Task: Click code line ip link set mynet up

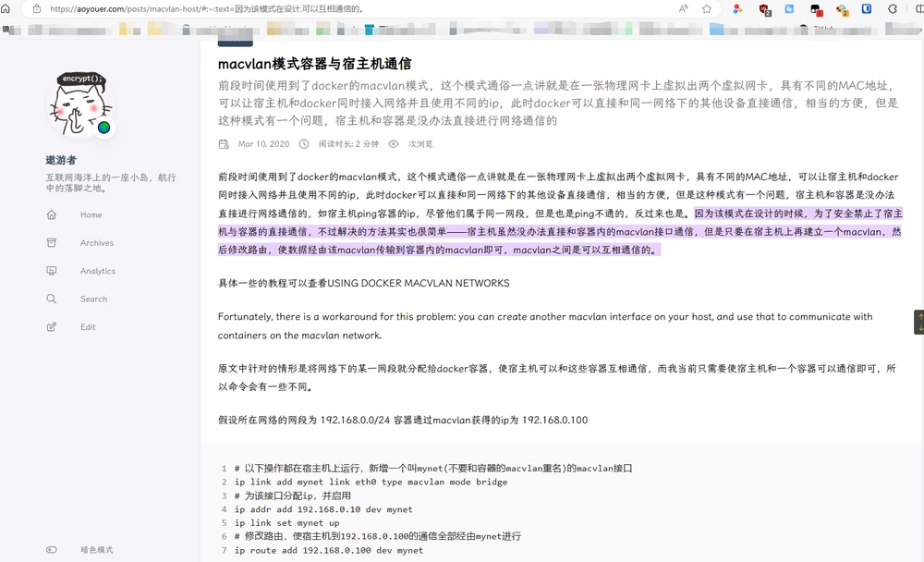Action: (287, 522)
